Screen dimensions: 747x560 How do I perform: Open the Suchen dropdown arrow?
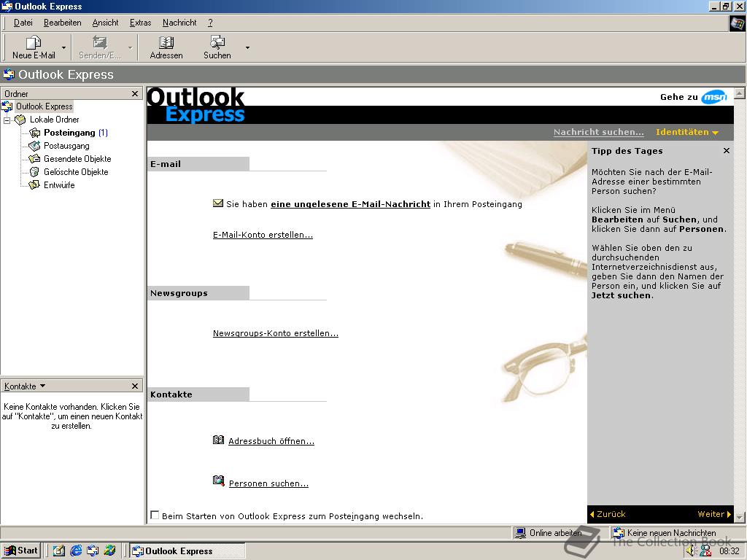tap(247, 47)
